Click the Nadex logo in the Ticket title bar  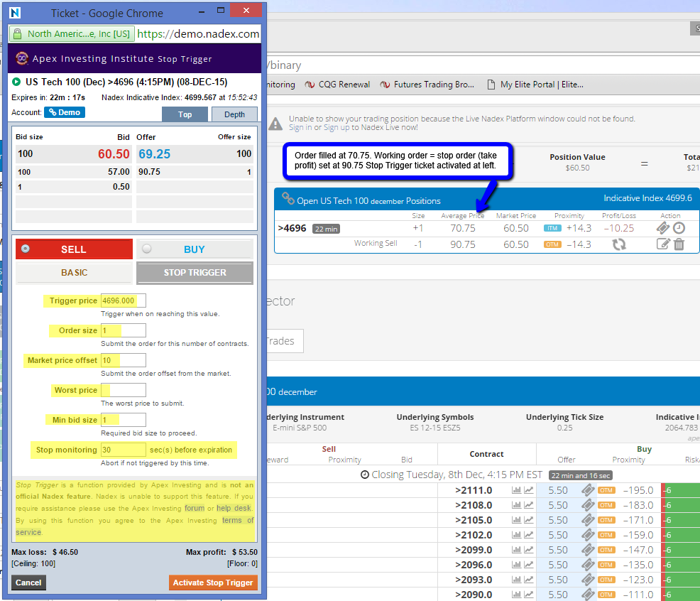pyautogui.click(x=15, y=13)
